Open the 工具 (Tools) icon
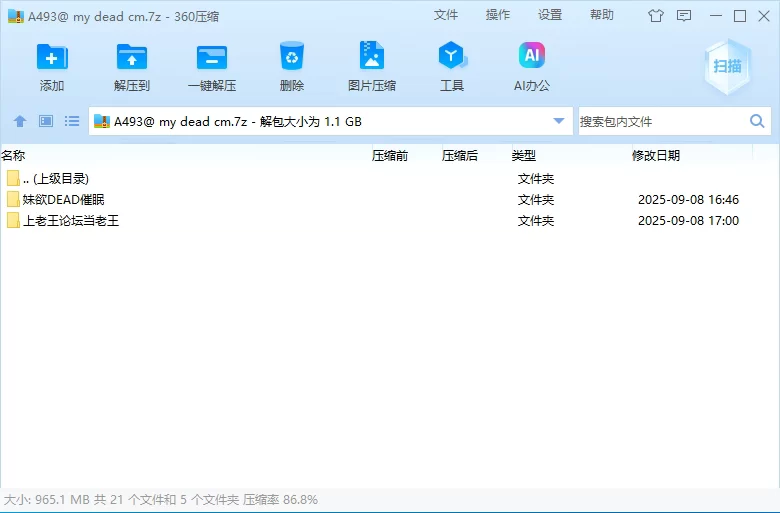 452,55
